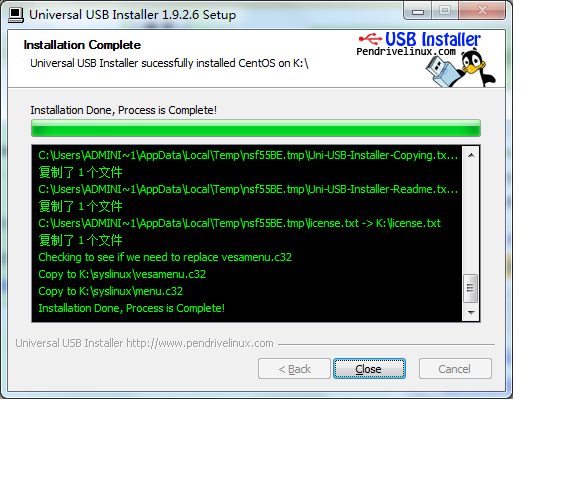This screenshot has width=580, height=490.
Task: Click the penguin mascot image
Action: click(476, 69)
